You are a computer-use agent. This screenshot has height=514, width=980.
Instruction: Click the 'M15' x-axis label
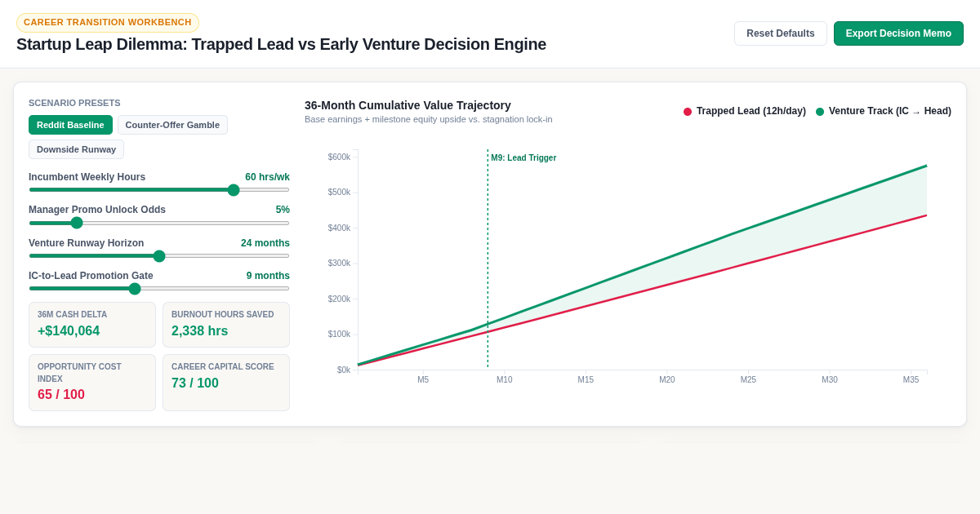click(586, 380)
